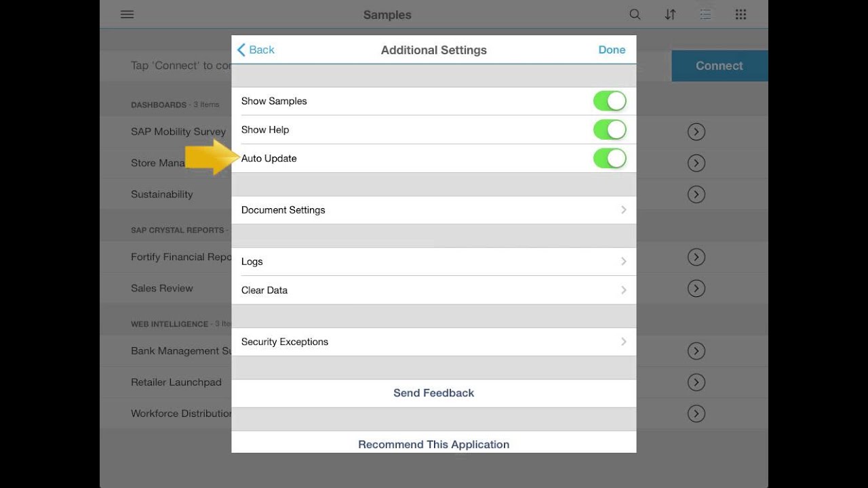Click the search magnifier icon

635,14
